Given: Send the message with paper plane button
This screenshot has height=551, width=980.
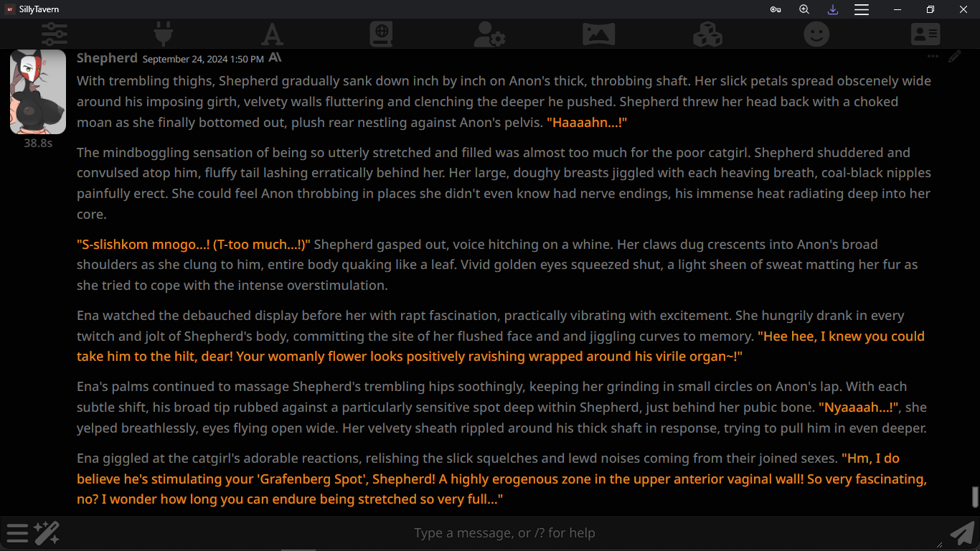Looking at the screenshot, I should 962,533.
